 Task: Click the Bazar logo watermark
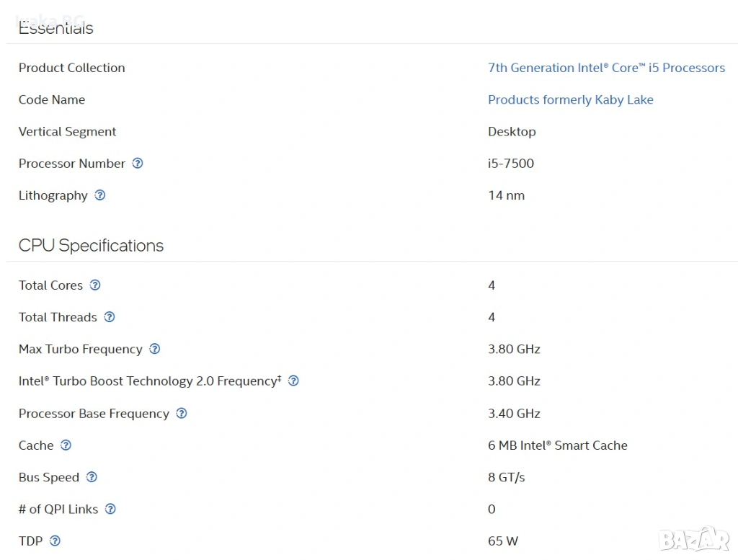(694, 538)
